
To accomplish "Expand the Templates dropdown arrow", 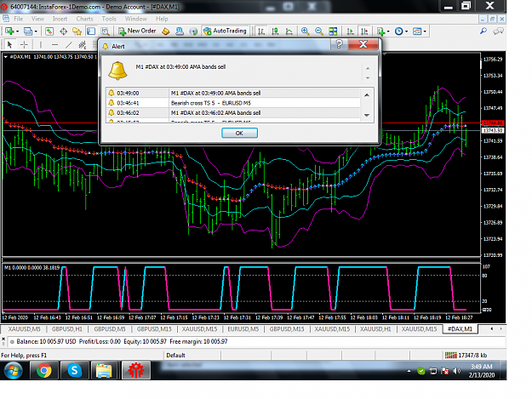I will 425,31.
